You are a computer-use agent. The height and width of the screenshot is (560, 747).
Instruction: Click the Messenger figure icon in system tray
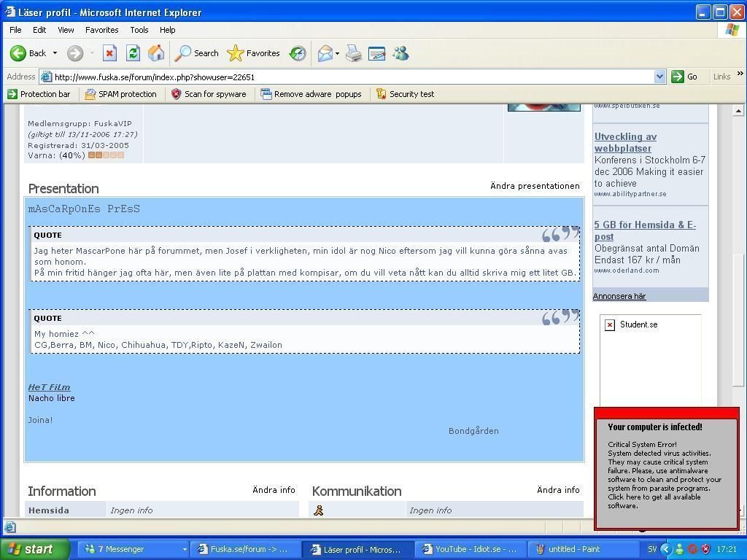(679, 549)
